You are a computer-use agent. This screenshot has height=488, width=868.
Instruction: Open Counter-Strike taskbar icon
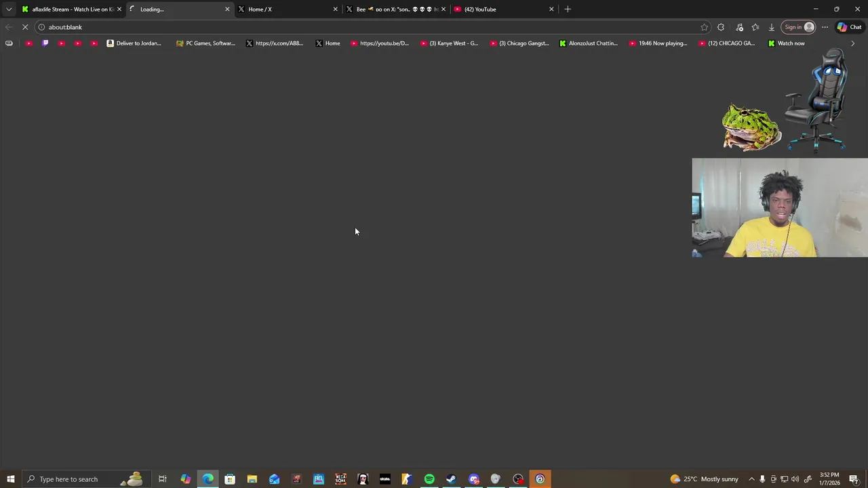[407, 479]
